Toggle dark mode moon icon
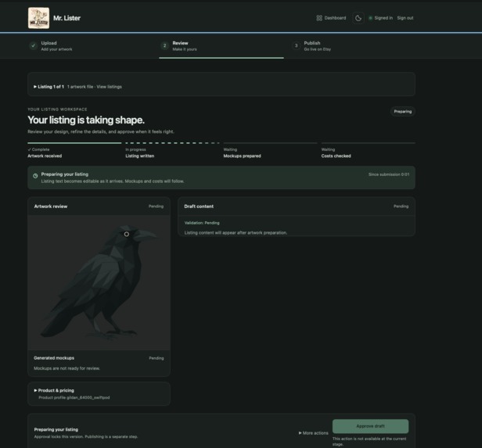 (x=358, y=18)
